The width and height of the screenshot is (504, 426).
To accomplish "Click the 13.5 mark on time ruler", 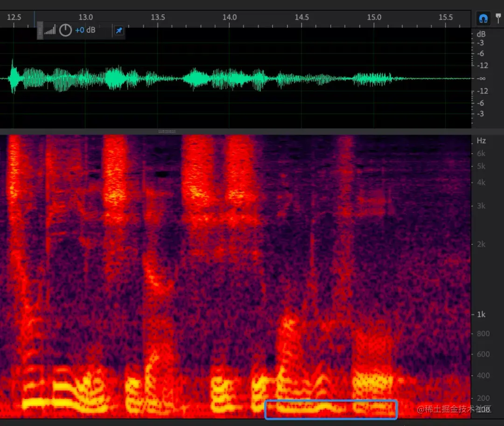I will (x=158, y=17).
